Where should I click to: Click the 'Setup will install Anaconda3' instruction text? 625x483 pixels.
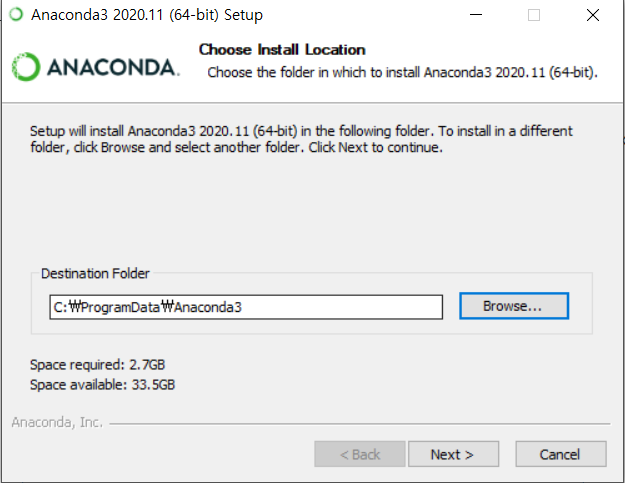(x=301, y=139)
